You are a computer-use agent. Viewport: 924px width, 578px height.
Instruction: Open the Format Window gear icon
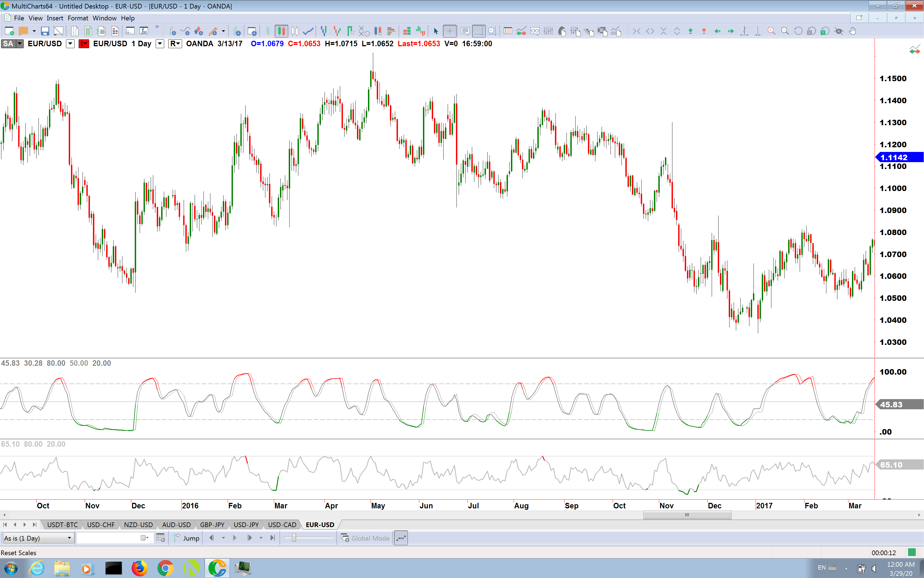pos(252,31)
